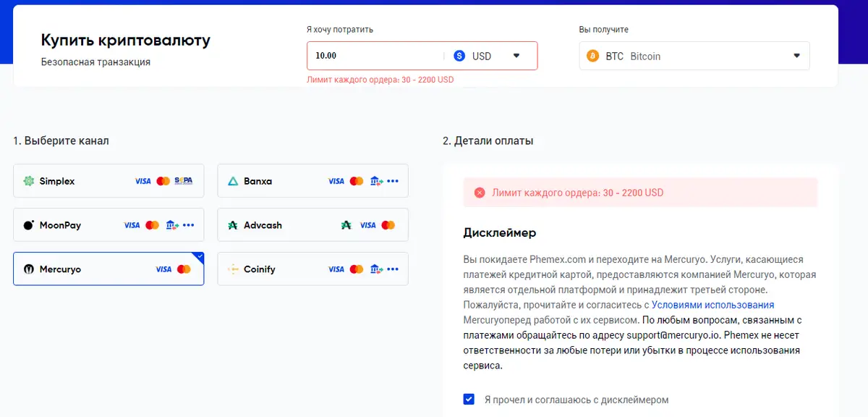Click the Mercuryo round logo icon

click(x=29, y=269)
